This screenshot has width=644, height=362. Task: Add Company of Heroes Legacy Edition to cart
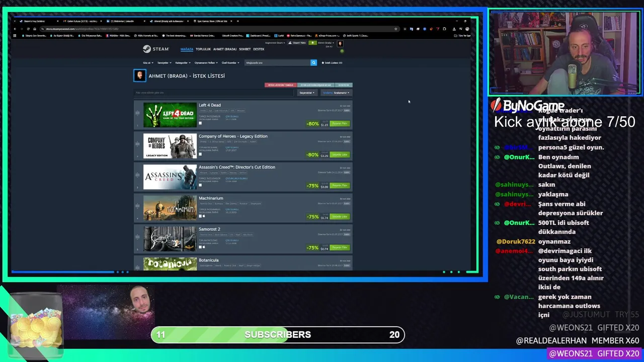340,155
